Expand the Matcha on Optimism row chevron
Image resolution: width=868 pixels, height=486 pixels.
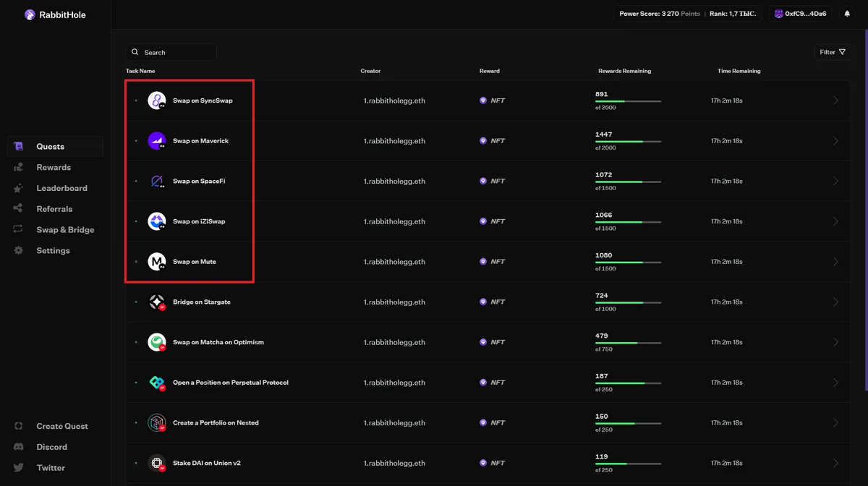[x=836, y=342]
